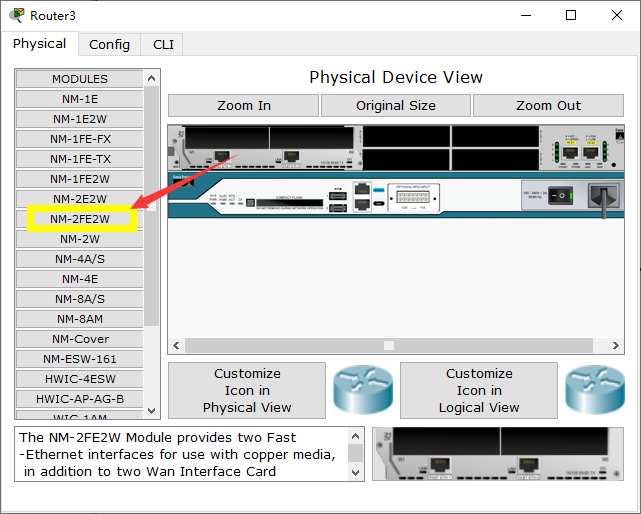Click the Packet Tracer icon in title bar
The image size is (641, 514).
(x=17, y=16)
